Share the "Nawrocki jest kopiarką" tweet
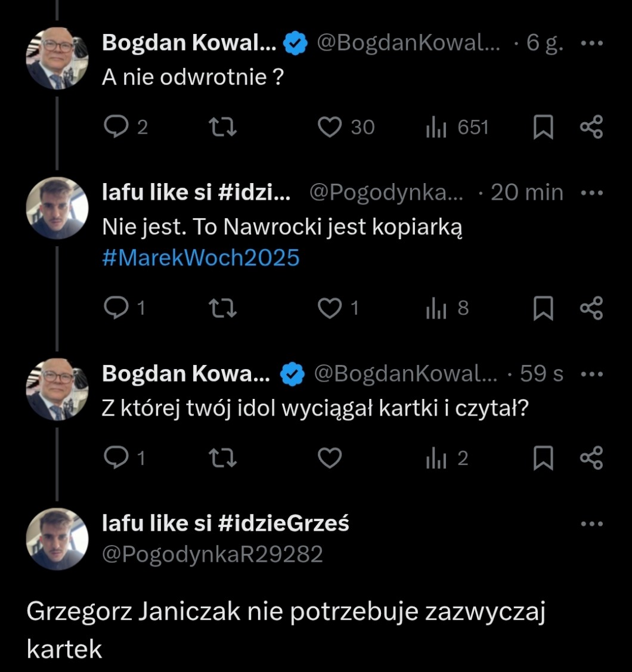This screenshot has height=672, width=632. [x=591, y=308]
